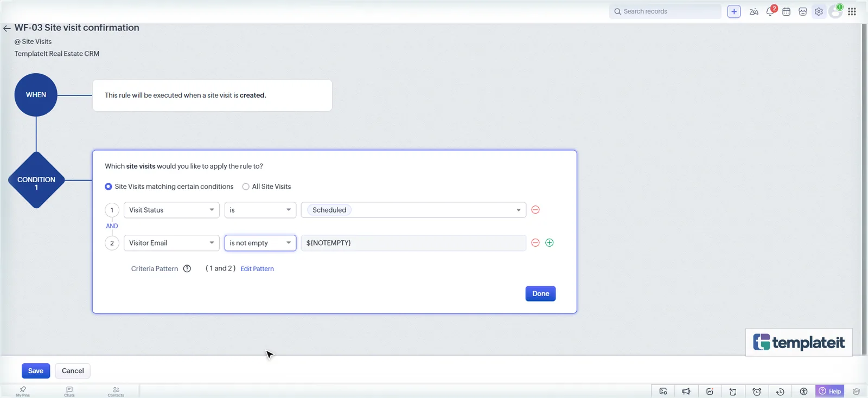Image resolution: width=868 pixels, height=398 pixels.
Task: Click the ${NOTEMPTY} value field
Action: click(x=413, y=243)
